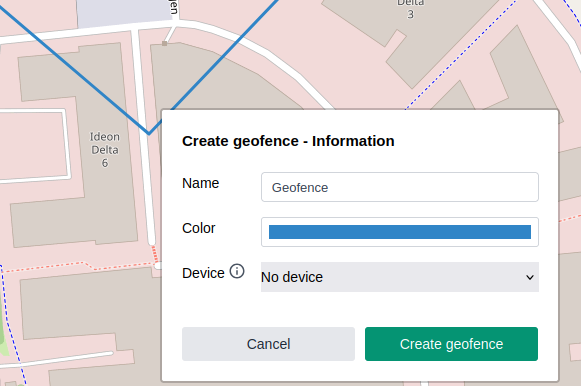Screen dimensions: 581x386
Task: Open the blue Color picker swatch
Action: [400, 232]
